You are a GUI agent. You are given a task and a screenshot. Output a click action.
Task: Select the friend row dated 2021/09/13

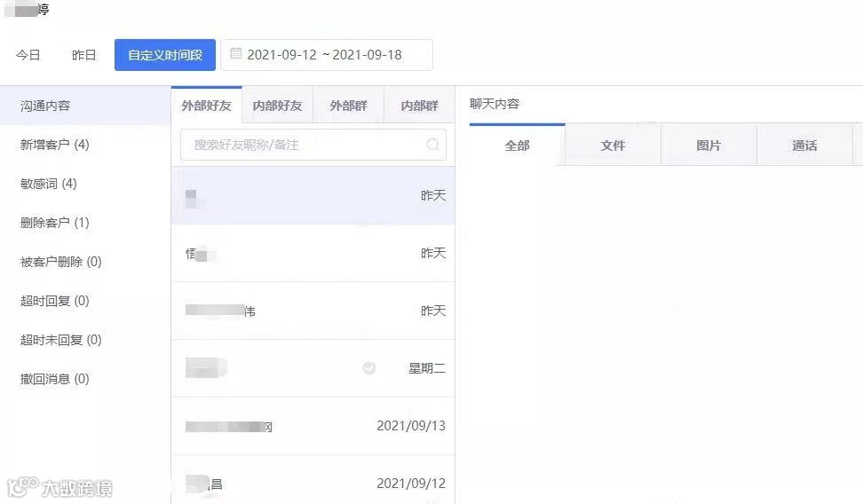(x=313, y=426)
